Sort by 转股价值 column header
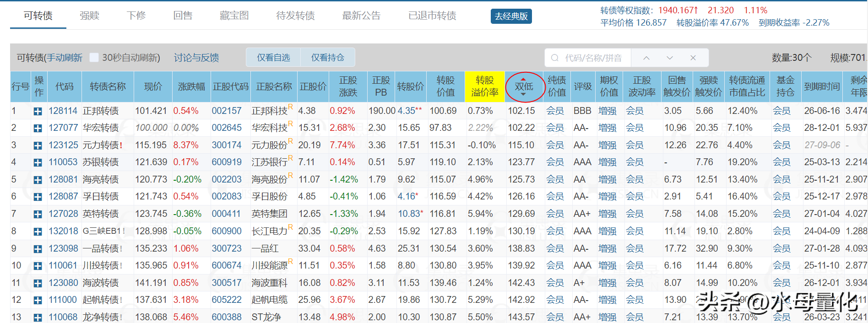Image resolution: width=868 pixels, height=323 pixels. click(x=445, y=86)
